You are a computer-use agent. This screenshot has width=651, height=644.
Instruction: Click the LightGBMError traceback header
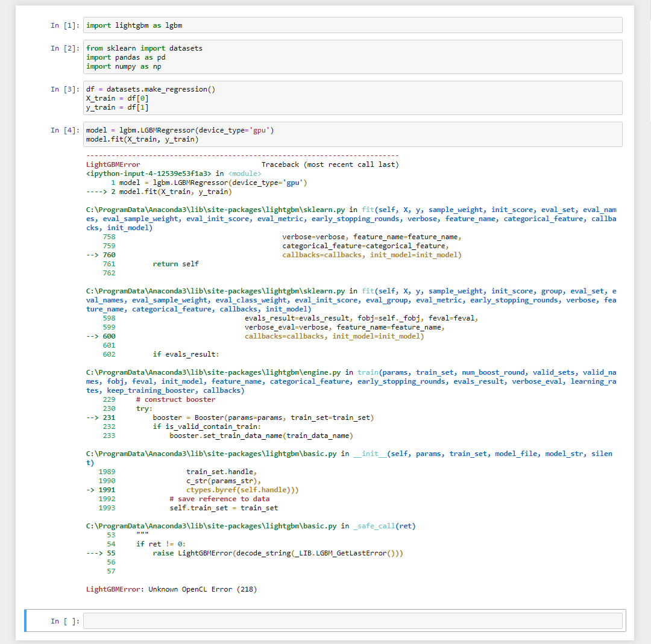[110, 164]
